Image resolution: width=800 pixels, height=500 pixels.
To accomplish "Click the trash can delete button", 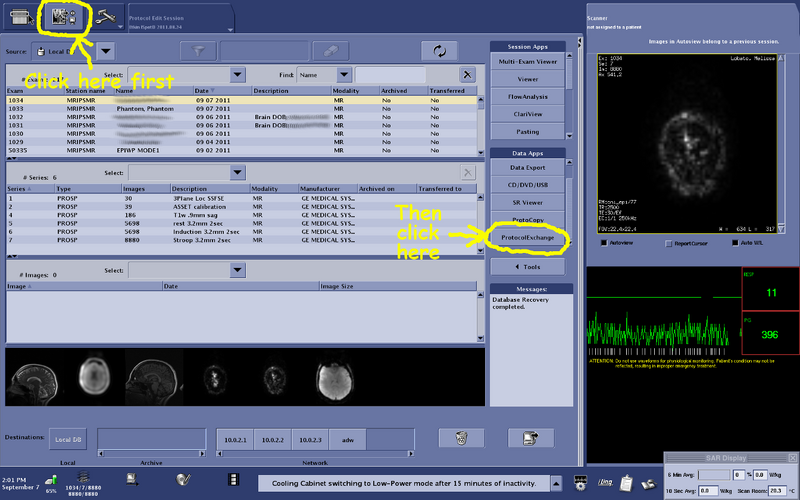I will coord(461,438).
